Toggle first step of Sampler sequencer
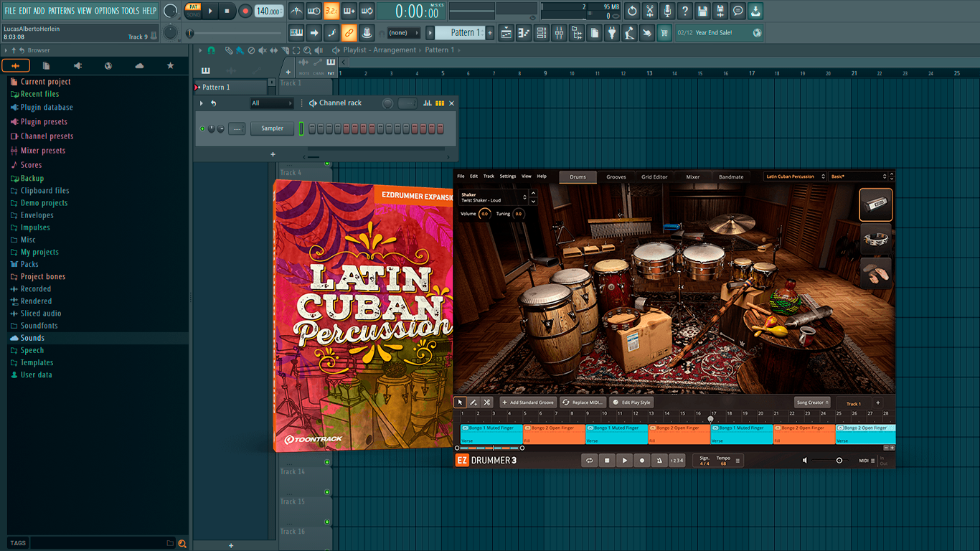980x551 pixels. click(x=312, y=128)
